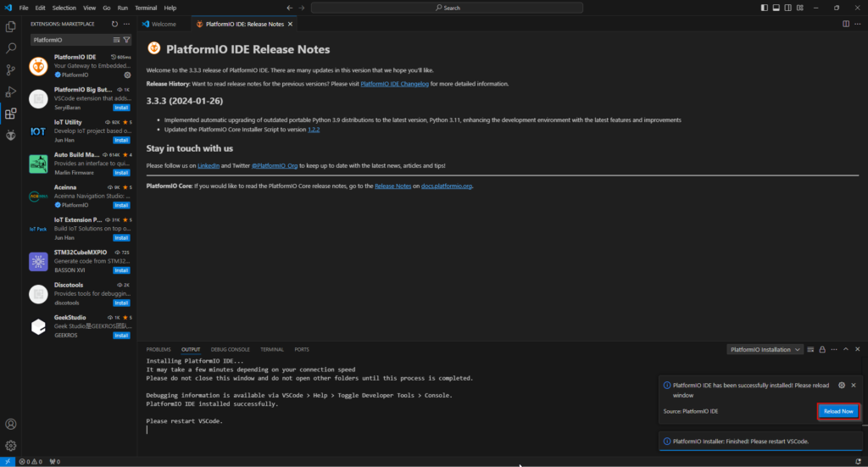
Task: Open output panel more actions
Action: pyautogui.click(x=834, y=350)
